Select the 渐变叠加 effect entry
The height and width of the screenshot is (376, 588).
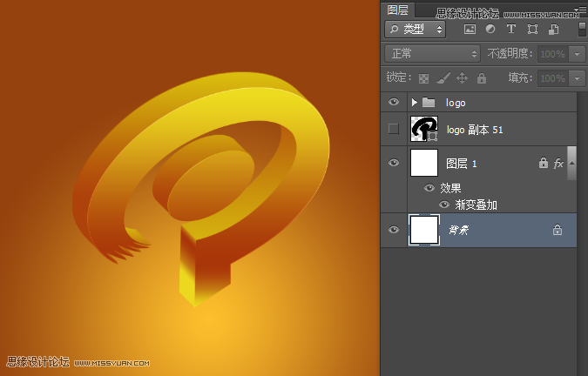coord(476,205)
